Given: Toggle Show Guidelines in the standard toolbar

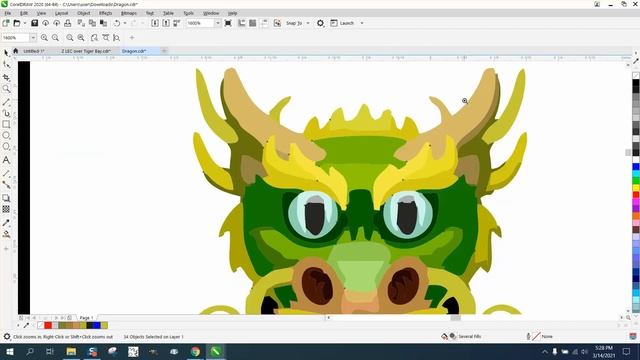Looking at the screenshot, I should (x=264, y=23).
